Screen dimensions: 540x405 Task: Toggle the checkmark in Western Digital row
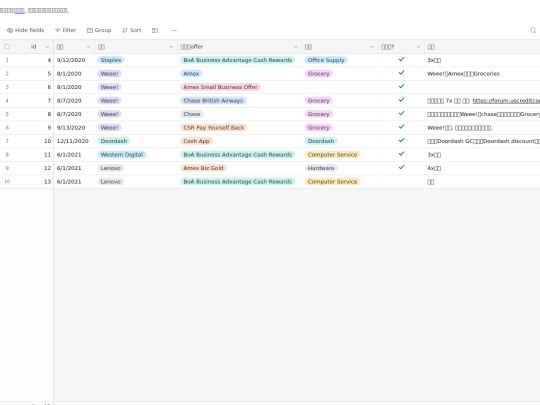(x=401, y=154)
